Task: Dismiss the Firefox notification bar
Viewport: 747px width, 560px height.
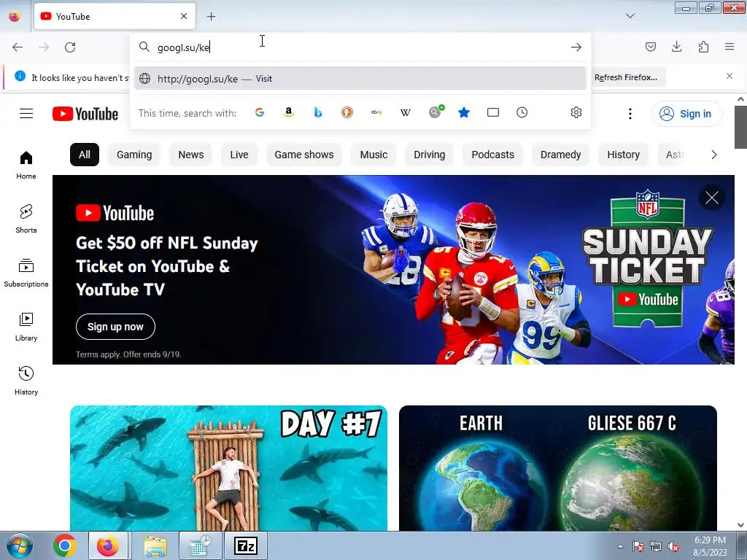Action: point(729,76)
